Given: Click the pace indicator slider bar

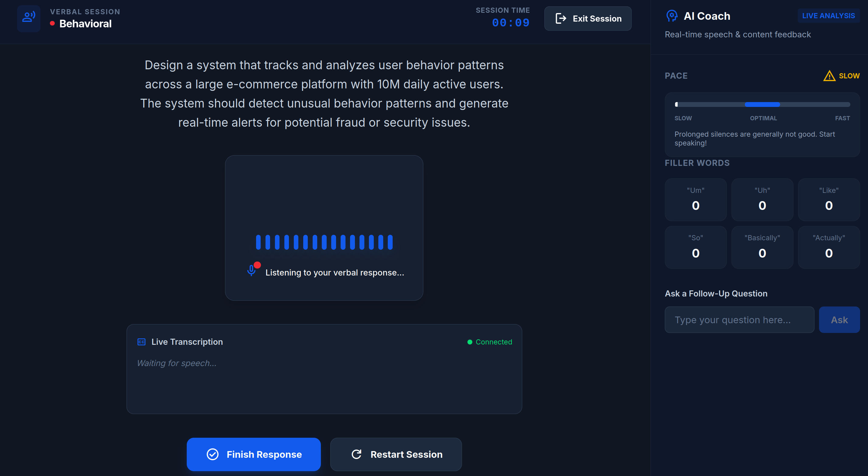Looking at the screenshot, I should [762, 104].
